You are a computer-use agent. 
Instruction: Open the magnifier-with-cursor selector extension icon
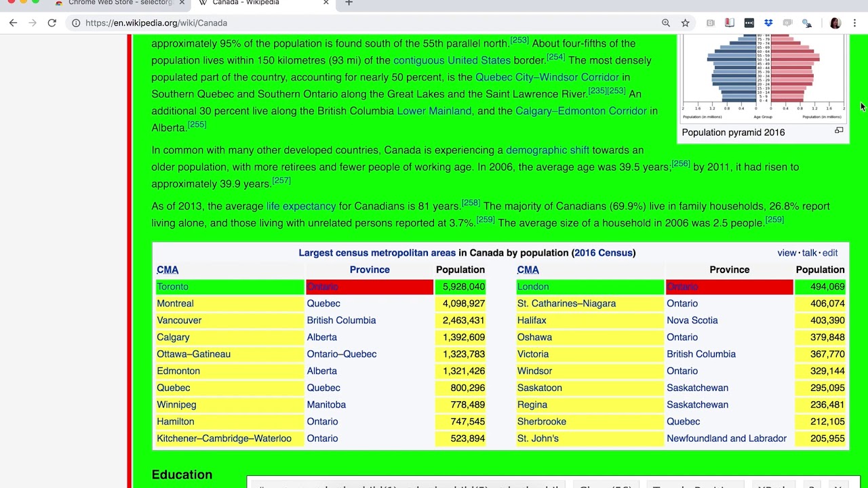pos(807,23)
